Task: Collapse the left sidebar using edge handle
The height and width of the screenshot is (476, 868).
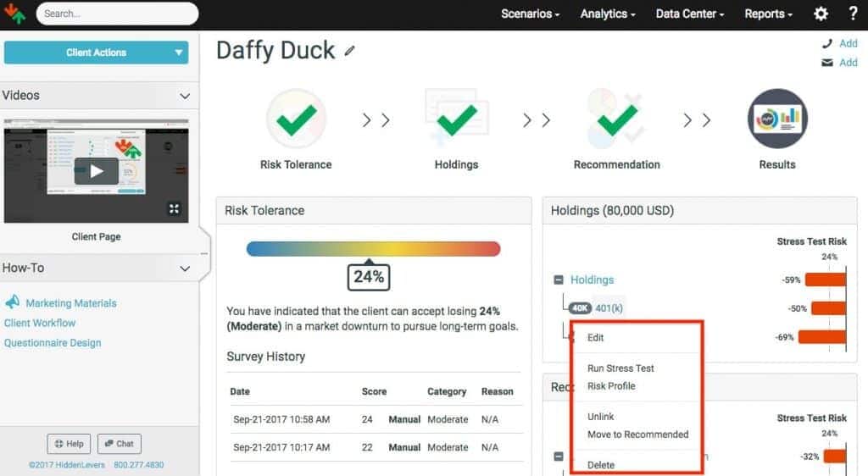Action: (204, 254)
